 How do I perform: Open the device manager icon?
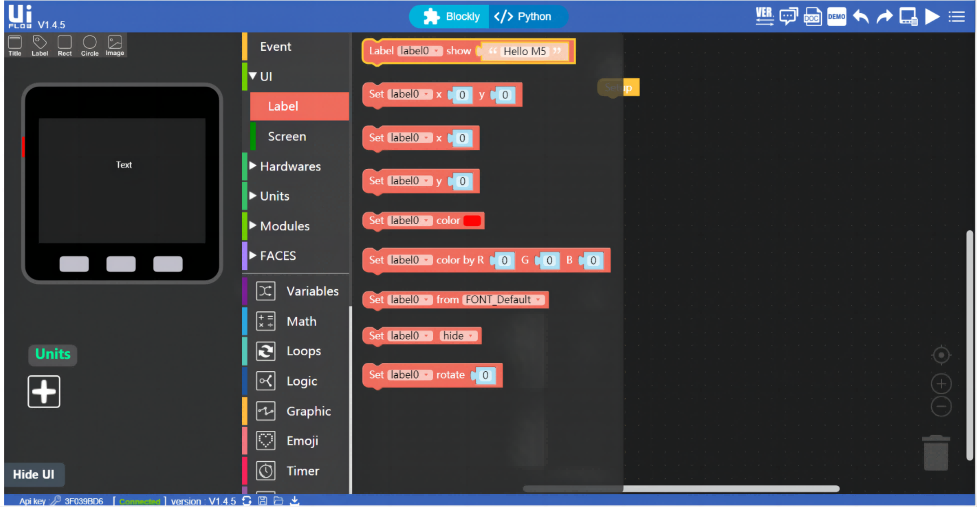tap(909, 17)
